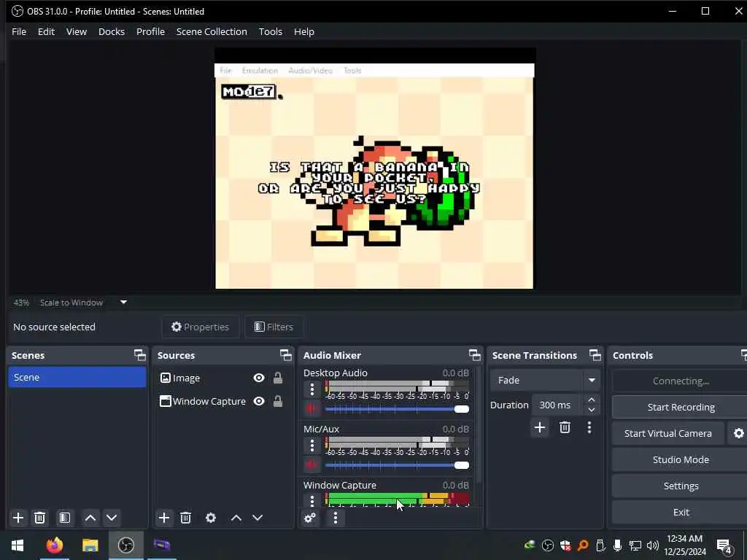Open the Docks menu
This screenshot has width=747, height=560.
[112, 31]
